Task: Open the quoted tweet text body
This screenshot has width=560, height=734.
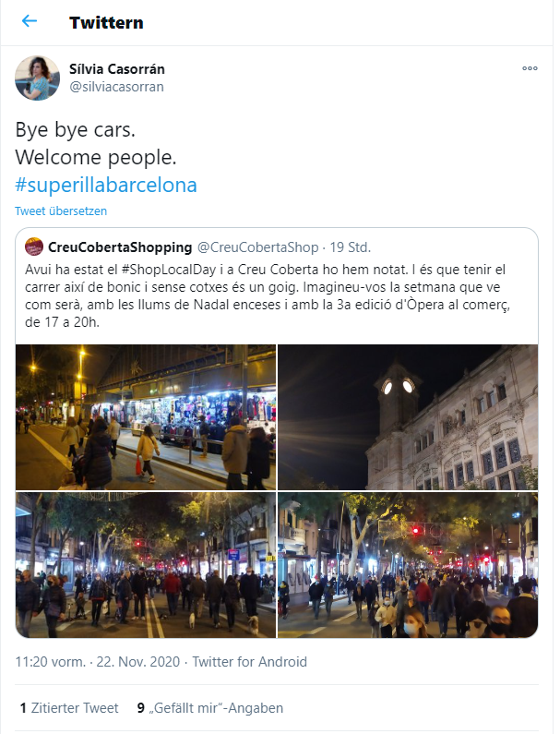Action: pyautogui.click(x=268, y=295)
